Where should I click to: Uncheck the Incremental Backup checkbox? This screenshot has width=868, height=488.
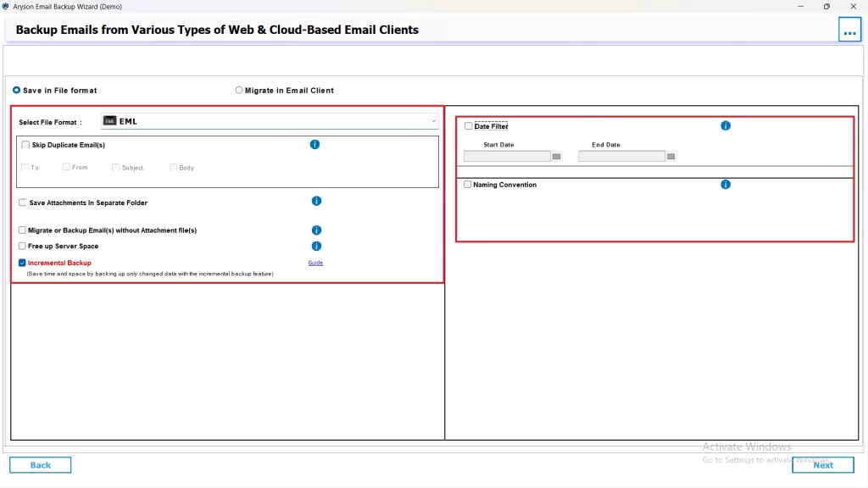coord(22,263)
